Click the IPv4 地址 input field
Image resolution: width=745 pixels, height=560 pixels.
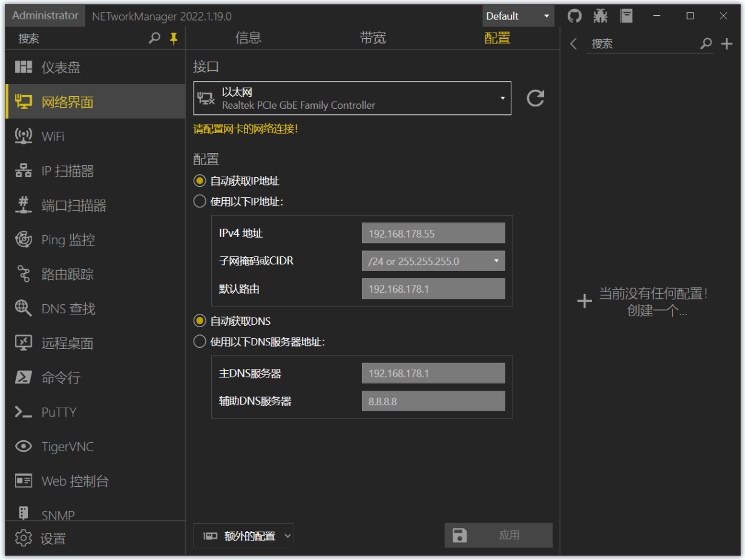tap(433, 233)
